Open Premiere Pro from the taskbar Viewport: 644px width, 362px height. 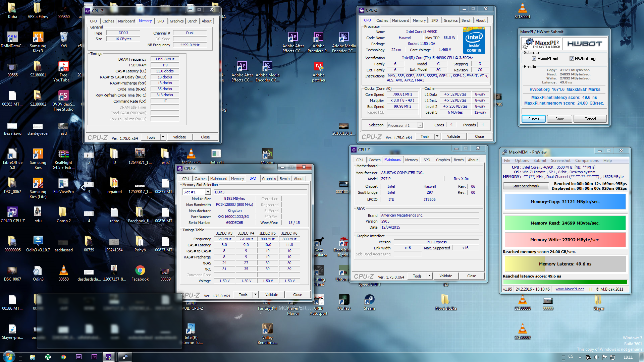click(x=94, y=357)
